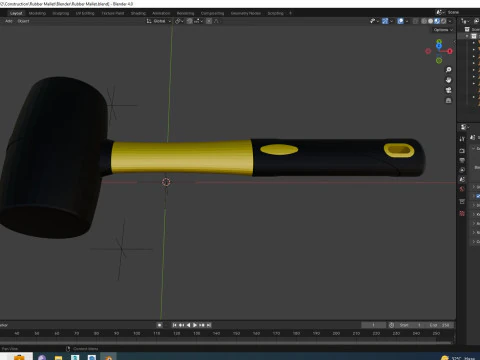Click the blue Z axis on navigation gizmo

click(x=439, y=46)
